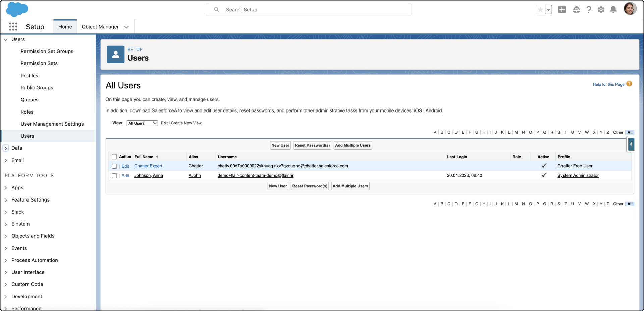This screenshot has height=311, width=644.
Task: Open the Chatter Free User profile link
Action: point(575,166)
